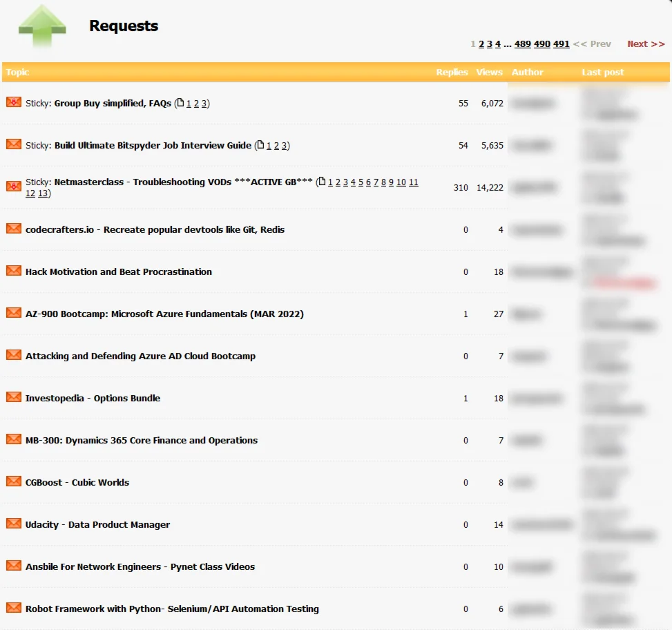The width and height of the screenshot is (672, 630).
Task: Click envelope icon for Group Buy simplified topic
Action: click(x=14, y=102)
